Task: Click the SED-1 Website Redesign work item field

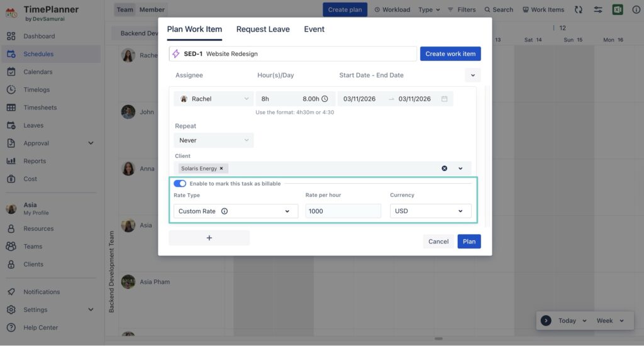Action: (293, 54)
